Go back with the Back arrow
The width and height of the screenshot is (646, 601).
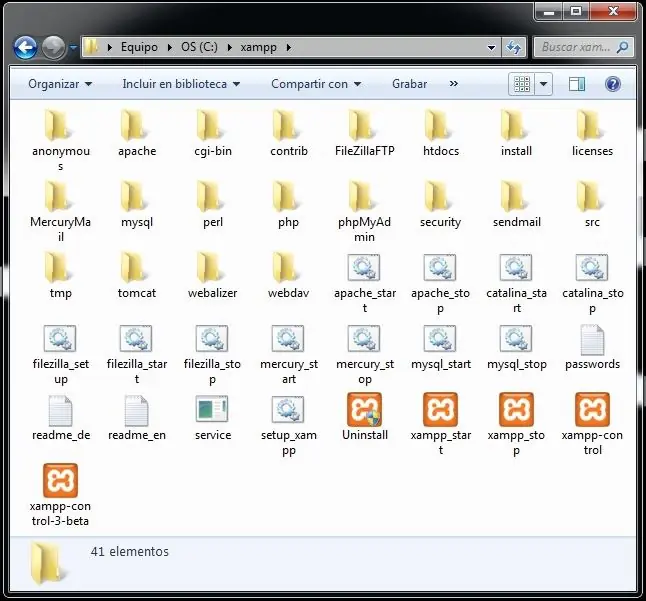tap(25, 47)
